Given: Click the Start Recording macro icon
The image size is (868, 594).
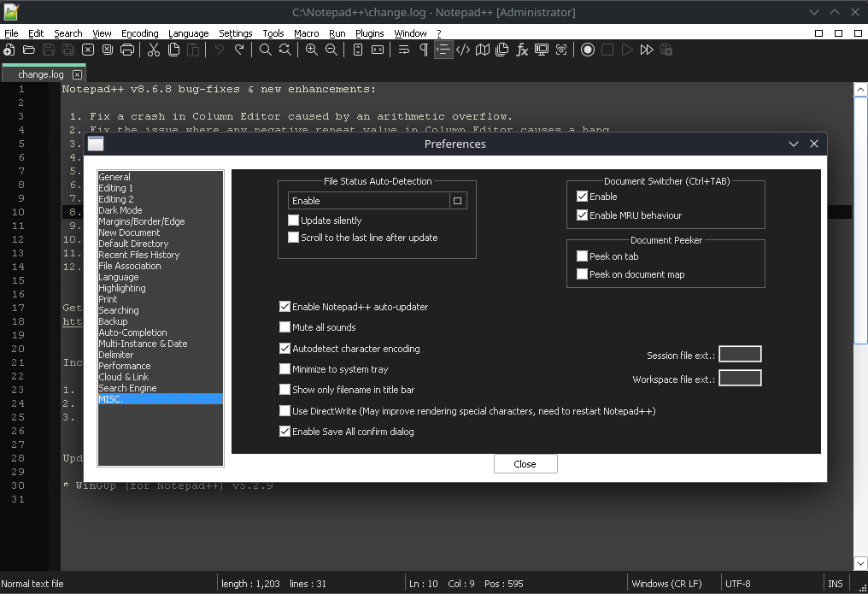Looking at the screenshot, I should (588, 50).
